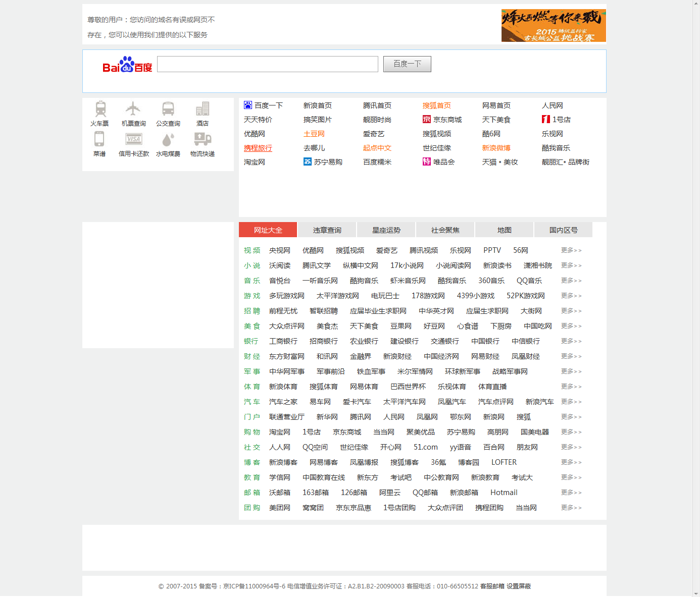This screenshot has height=597, width=700.
Task: Open the 搞笑图片 link
Action: tap(318, 120)
